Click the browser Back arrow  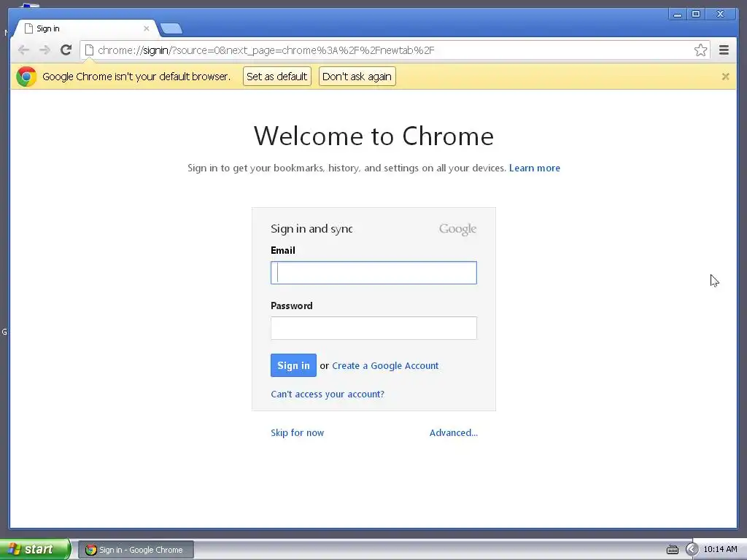coord(23,50)
